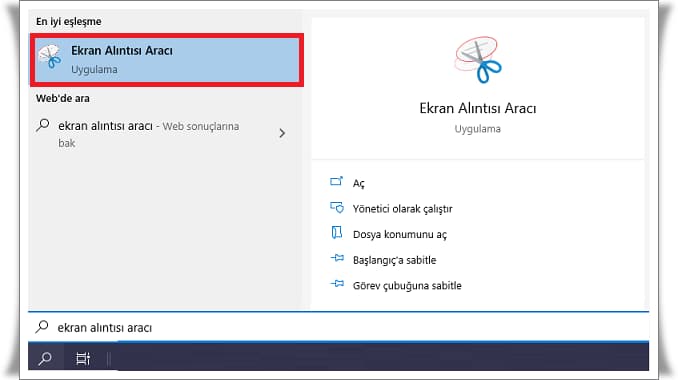The height and width of the screenshot is (380, 678).
Task: Click the taskbar search icon
Action: click(x=45, y=358)
